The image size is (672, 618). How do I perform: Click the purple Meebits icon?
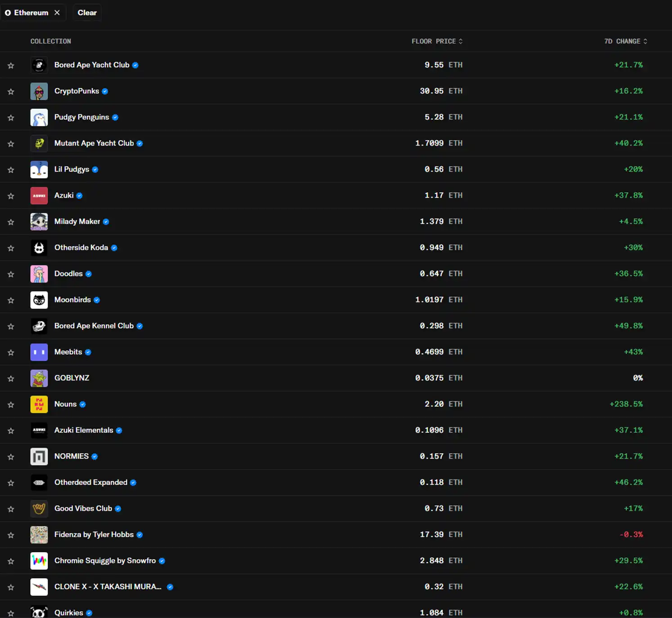[x=39, y=352]
